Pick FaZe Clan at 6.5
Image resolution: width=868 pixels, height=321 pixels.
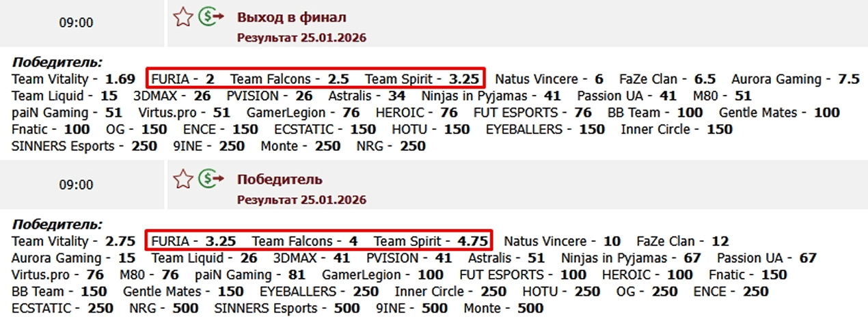point(705,79)
